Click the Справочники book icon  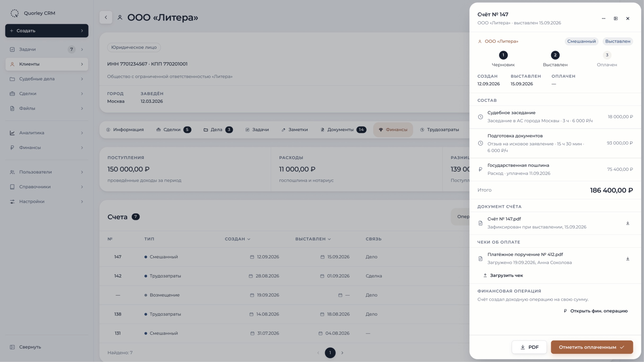coord(12,187)
